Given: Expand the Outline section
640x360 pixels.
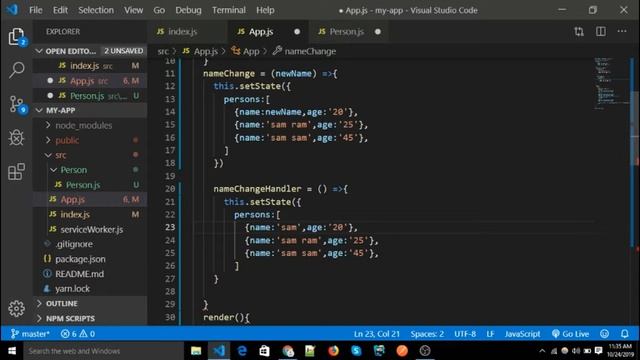Looking at the screenshot, I should click(x=90, y=304).
